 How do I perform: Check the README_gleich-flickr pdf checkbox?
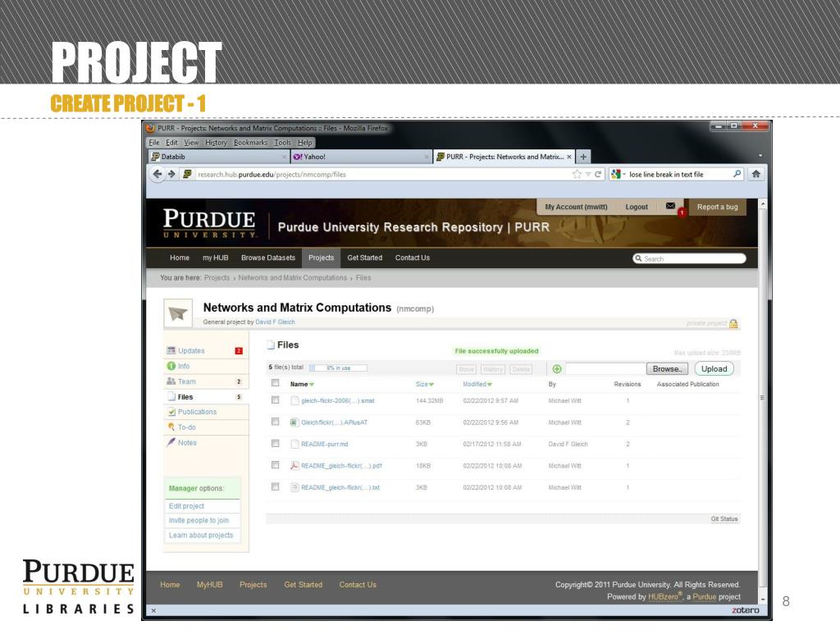pos(276,465)
